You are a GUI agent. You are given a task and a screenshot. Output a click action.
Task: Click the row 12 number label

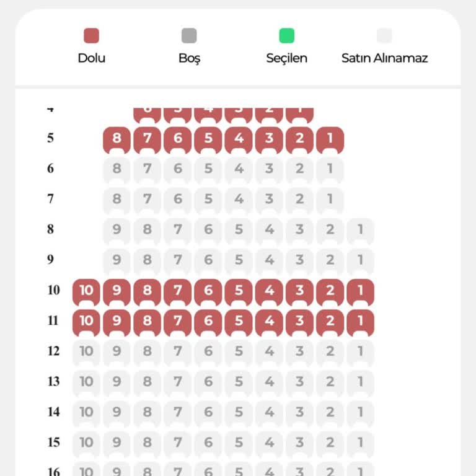pos(54,351)
